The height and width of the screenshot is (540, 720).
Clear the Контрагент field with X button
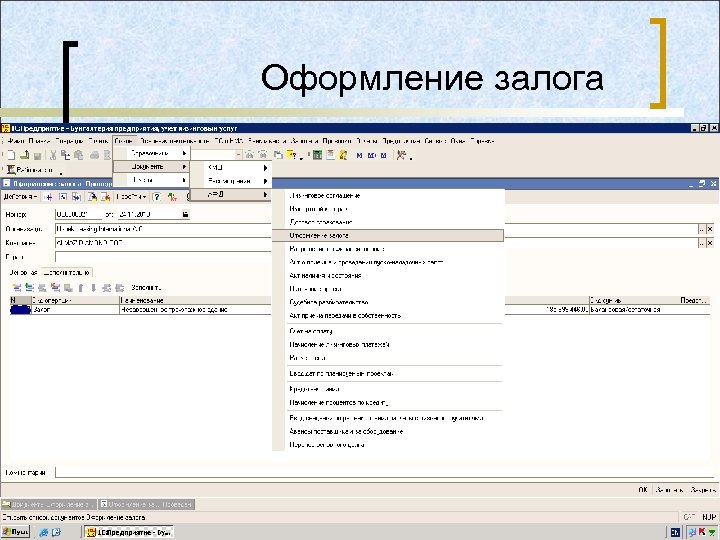(x=710, y=243)
